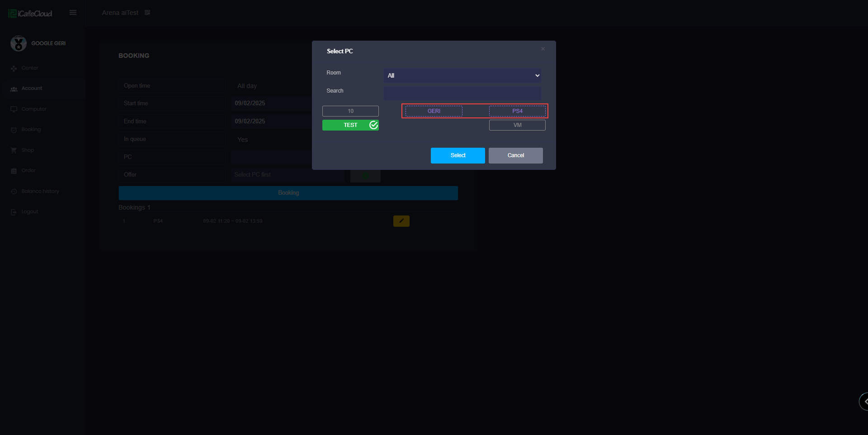Click the icon beside Arena aiTest

pyautogui.click(x=147, y=13)
